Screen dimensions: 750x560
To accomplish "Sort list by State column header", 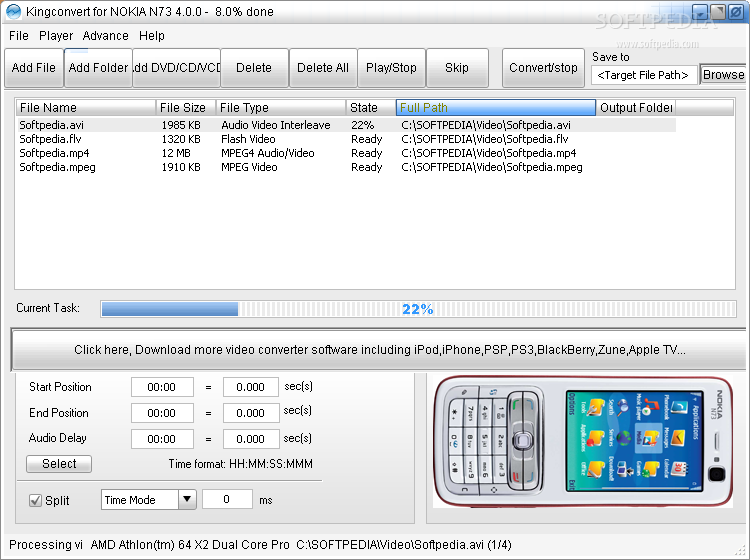I will (x=371, y=108).
